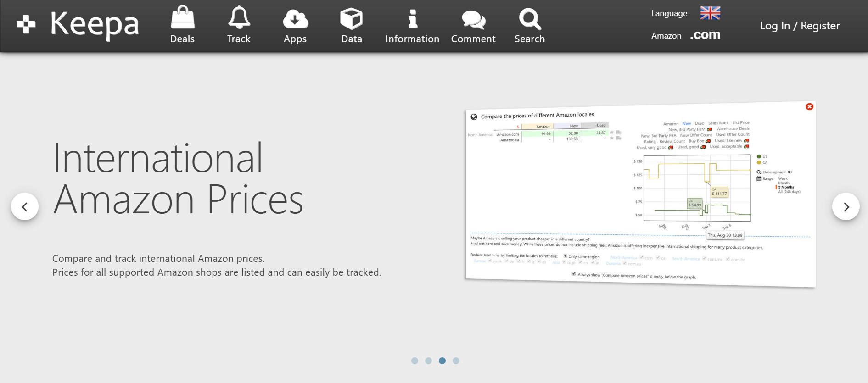Open the Data cube menu
868x383 pixels.
352,25
